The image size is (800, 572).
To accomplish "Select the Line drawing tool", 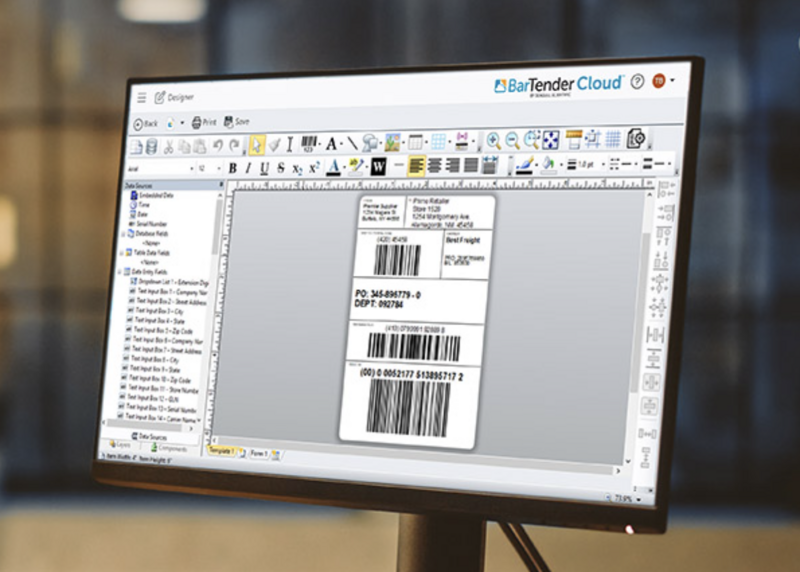I will pos(352,143).
